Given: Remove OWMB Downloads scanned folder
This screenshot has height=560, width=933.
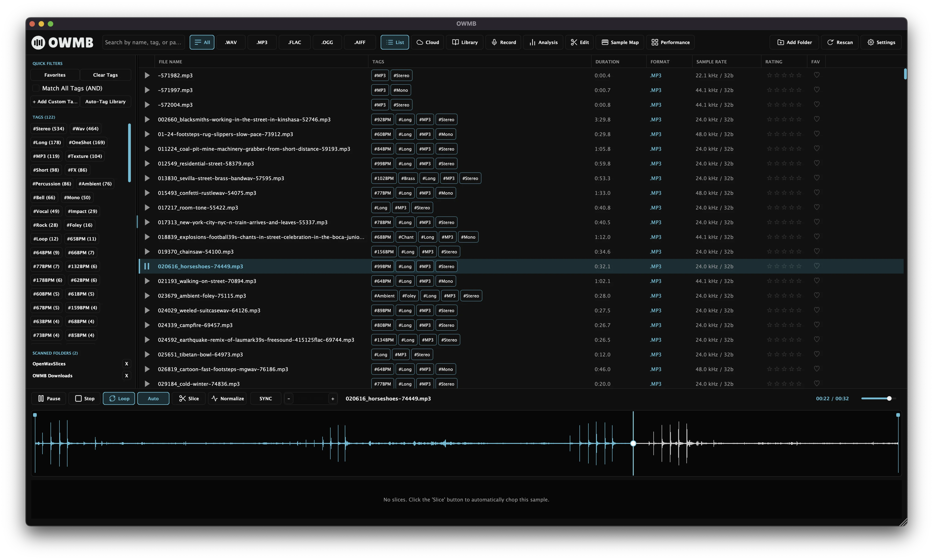Looking at the screenshot, I should pos(126,375).
